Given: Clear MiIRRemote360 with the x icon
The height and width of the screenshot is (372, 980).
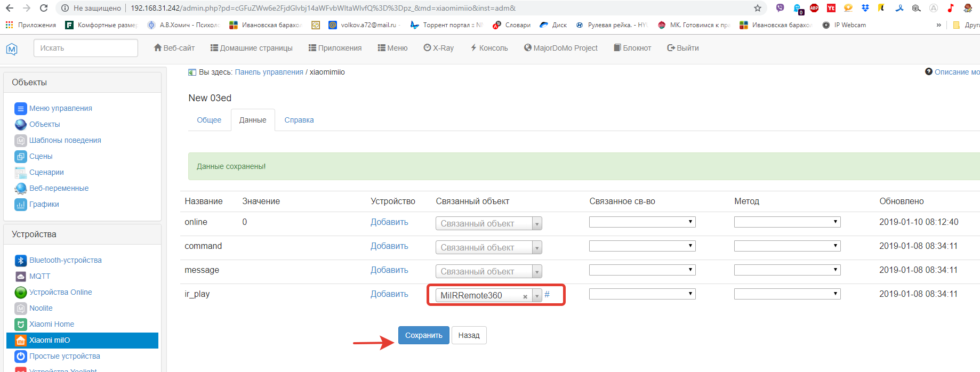Looking at the screenshot, I should 525,296.
